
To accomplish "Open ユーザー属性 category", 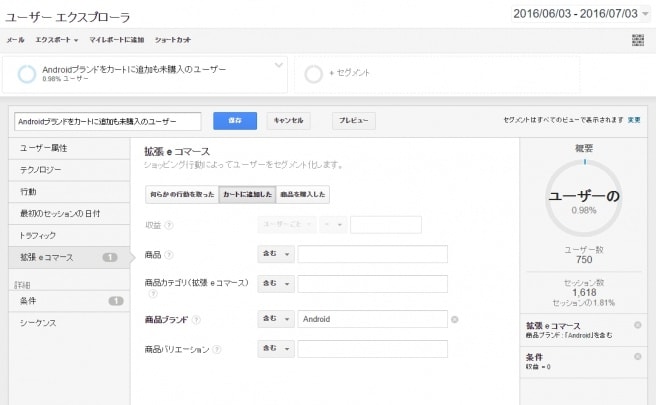I will point(69,148).
